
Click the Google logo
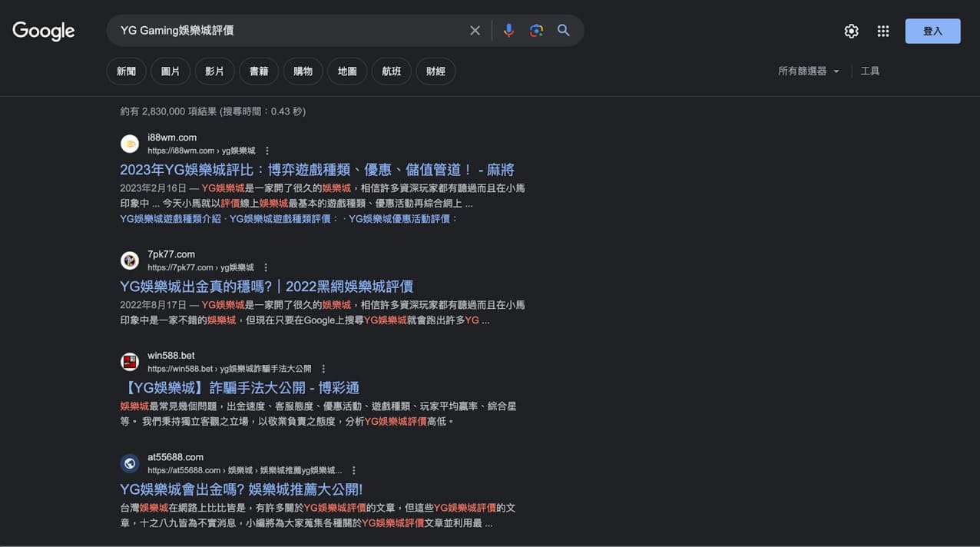(x=44, y=31)
